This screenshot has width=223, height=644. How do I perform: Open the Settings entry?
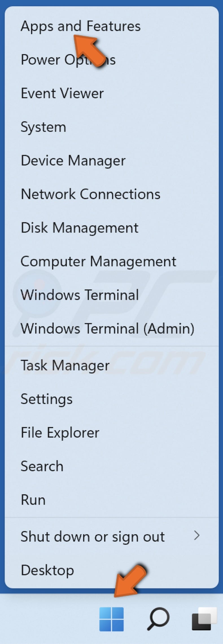coord(47,399)
